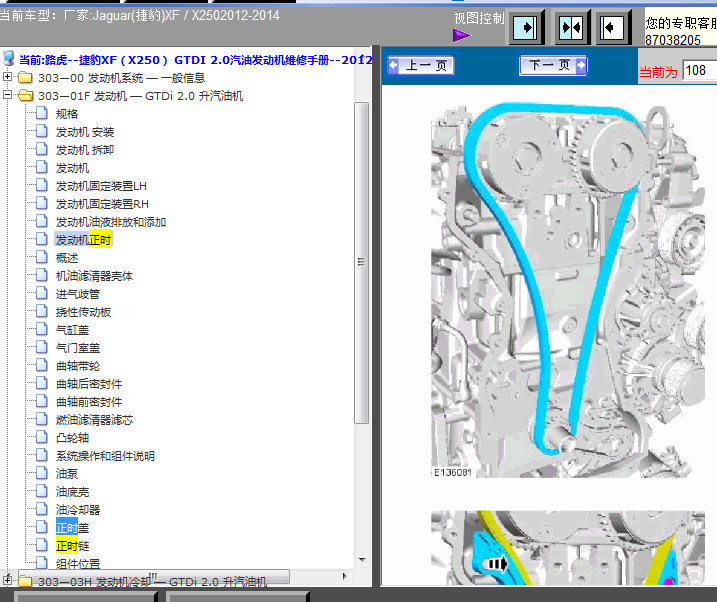Open the 燃油滤清器滤芯 document
Image resolution: width=717 pixels, height=602 pixels.
(x=94, y=420)
